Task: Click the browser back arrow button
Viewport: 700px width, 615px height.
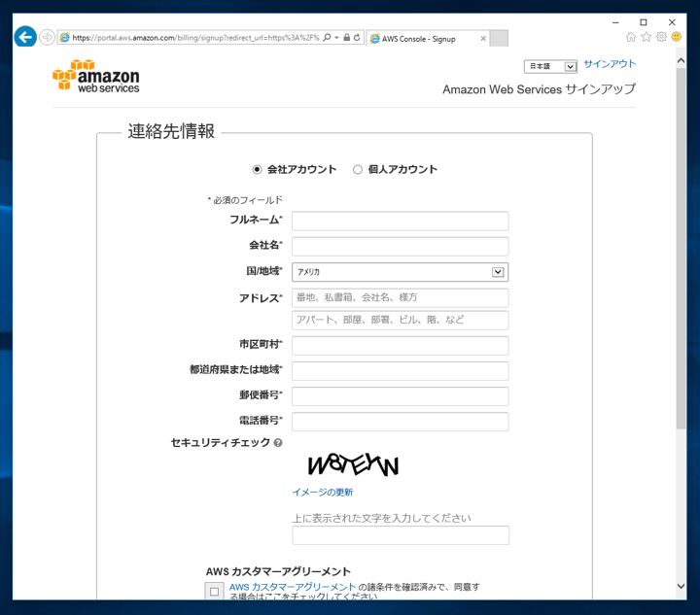Action: point(25,37)
